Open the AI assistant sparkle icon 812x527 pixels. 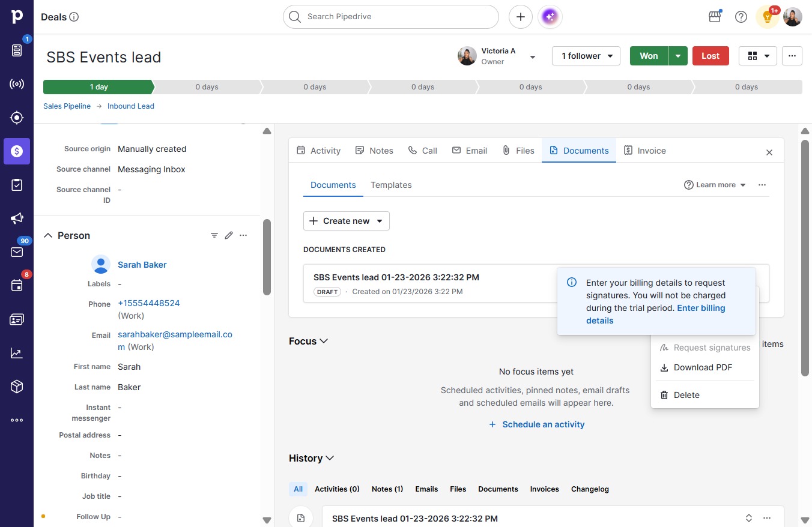click(551, 17)
